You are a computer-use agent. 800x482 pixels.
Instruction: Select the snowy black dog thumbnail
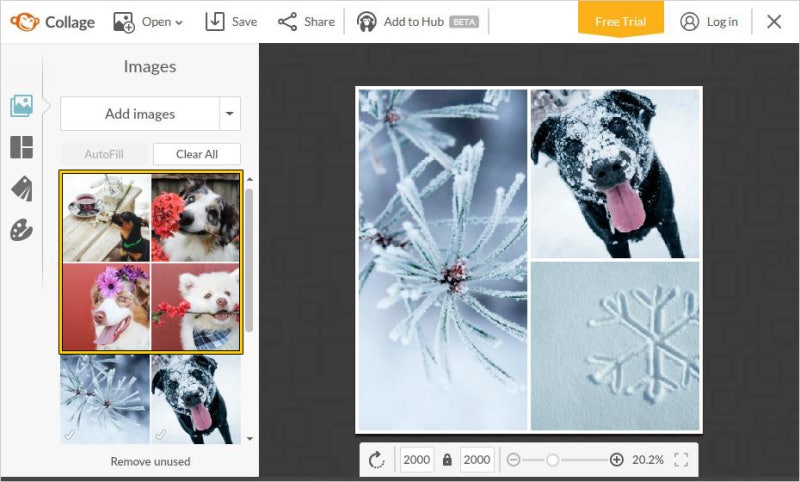coord(196,399)
